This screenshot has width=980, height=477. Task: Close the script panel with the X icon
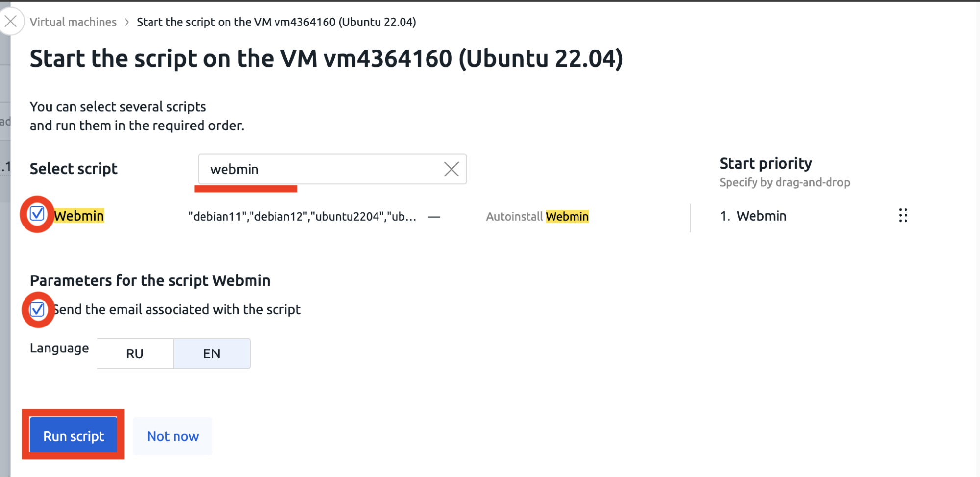[x=11, y=22]
